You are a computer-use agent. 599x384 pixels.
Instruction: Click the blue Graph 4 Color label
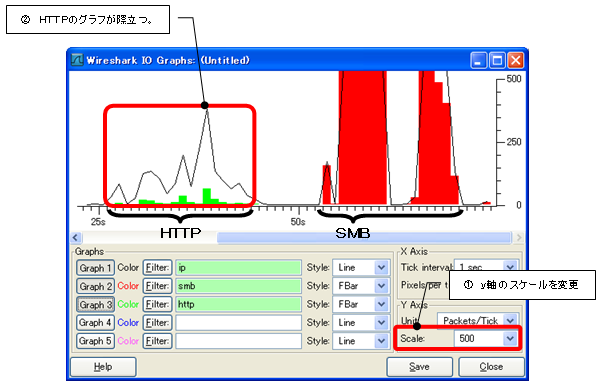(128, 322)
